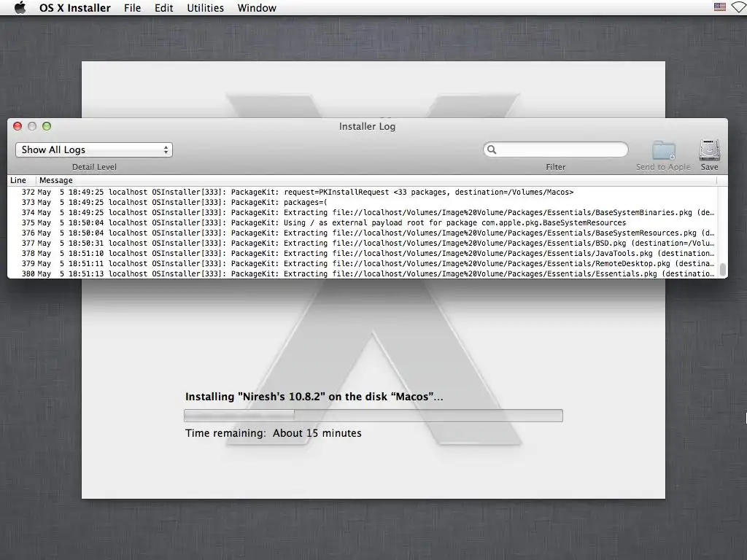Click the 'Time remaining: About 15 minutes' text
This screenshot has height=560, width=747.
click(x=274, y=433)
